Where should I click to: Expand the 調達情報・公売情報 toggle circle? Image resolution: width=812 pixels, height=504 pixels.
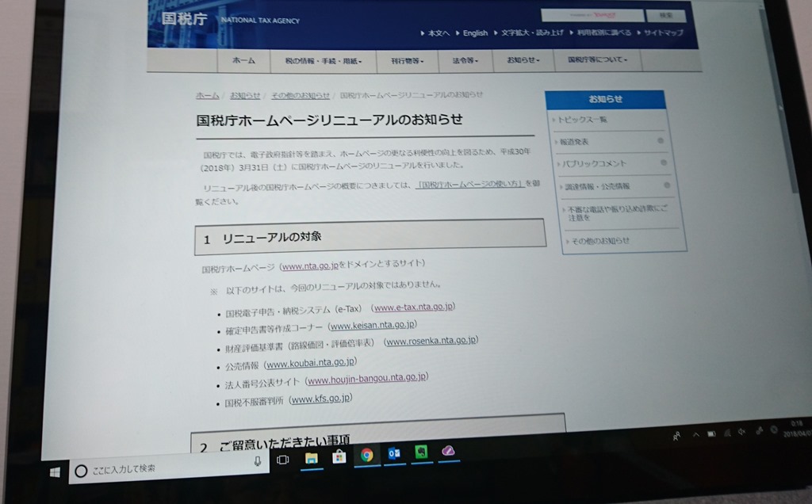(x=667, y=185)
